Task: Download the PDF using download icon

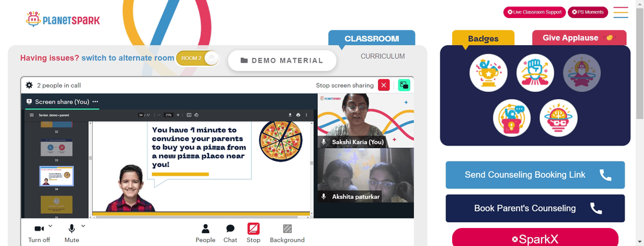Action: tap(290, 115)
